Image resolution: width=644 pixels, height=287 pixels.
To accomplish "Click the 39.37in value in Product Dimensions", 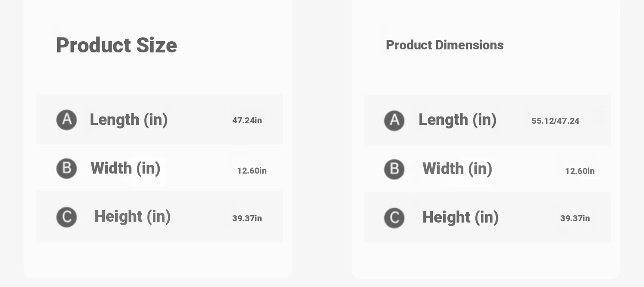I will pos(575,218).
